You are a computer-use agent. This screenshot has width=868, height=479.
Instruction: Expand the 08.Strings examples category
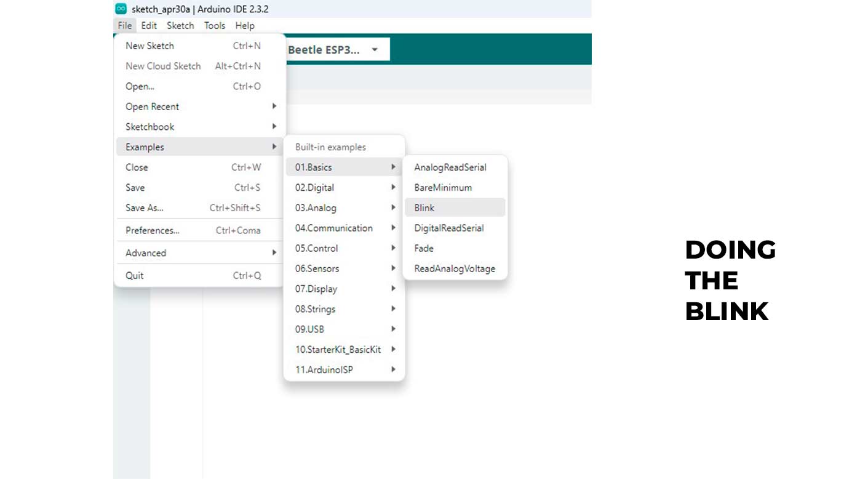(x=344, y=309)
